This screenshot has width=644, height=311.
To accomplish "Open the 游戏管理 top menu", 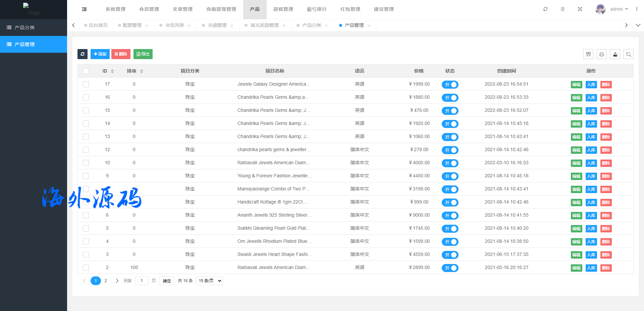I will coord(283,9).
